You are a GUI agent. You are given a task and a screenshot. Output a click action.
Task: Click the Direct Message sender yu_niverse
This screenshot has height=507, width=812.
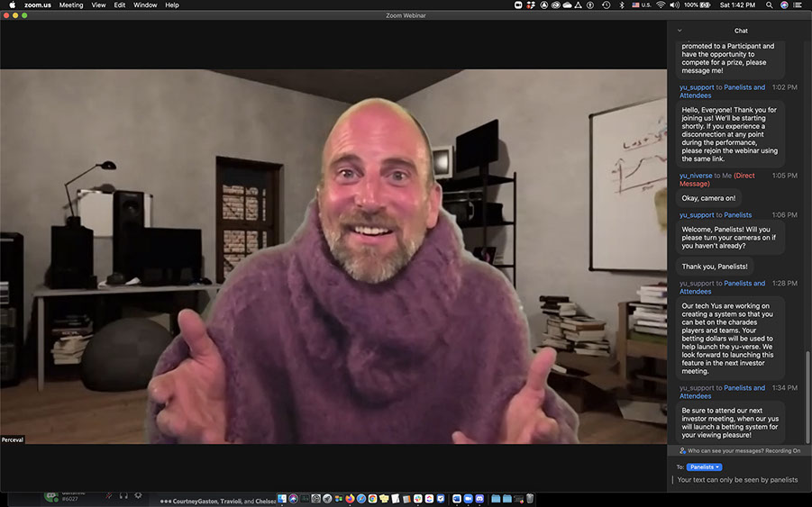coord(696,176)
